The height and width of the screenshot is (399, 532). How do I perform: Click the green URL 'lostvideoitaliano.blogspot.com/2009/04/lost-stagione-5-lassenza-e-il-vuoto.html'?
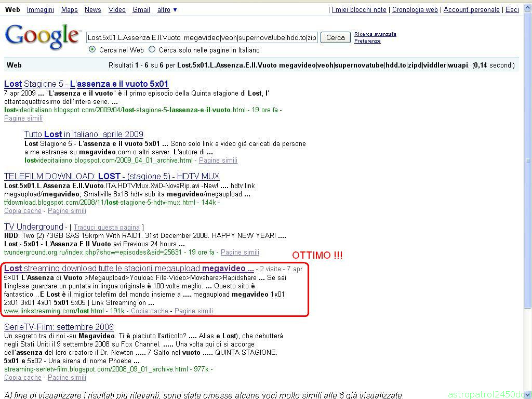coord(125,110)
